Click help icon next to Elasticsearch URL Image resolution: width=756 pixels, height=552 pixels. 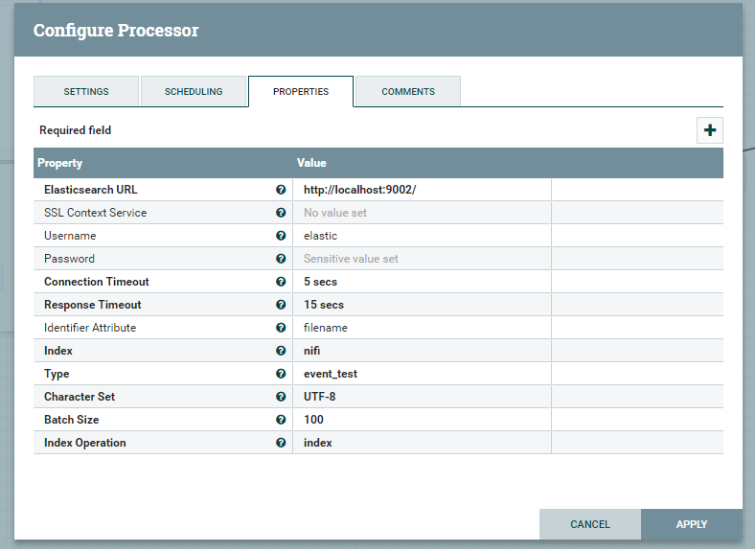pos(281,190)
